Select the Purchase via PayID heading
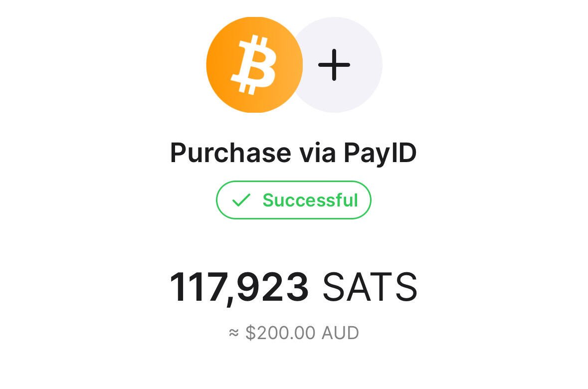The image size is (588, 389). pyautogui.click(x=293, y=154)
